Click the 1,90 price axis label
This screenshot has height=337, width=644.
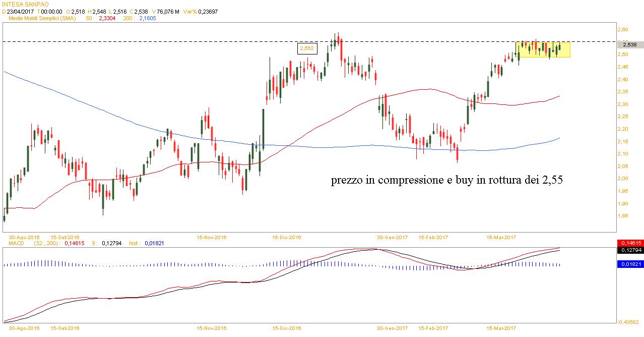coord(624,203)
